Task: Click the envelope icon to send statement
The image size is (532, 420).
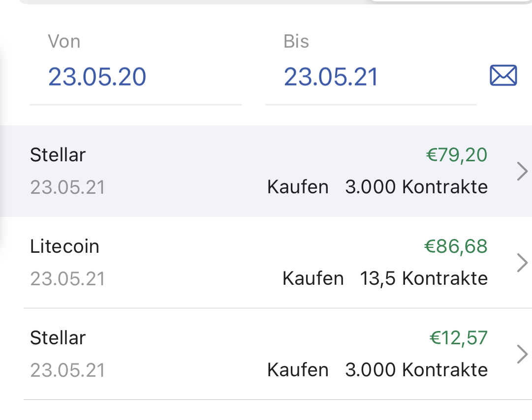Action: point(503,75)
